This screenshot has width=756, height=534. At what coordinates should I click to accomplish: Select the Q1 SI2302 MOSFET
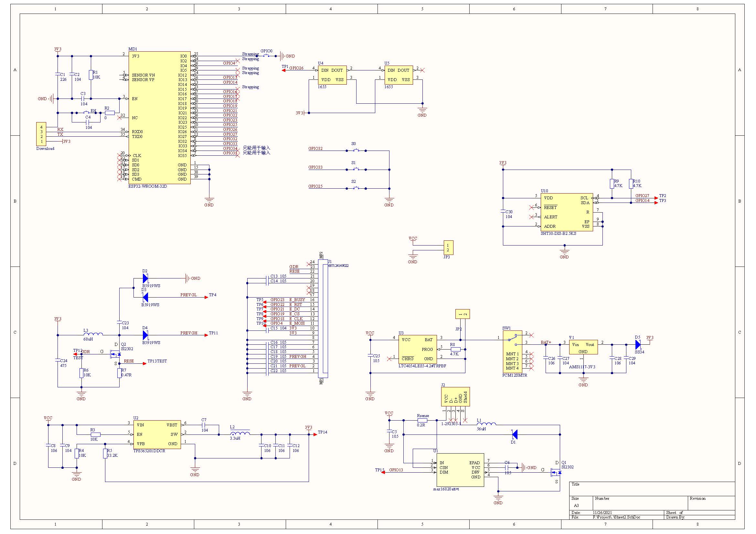[x=556, y=473]
